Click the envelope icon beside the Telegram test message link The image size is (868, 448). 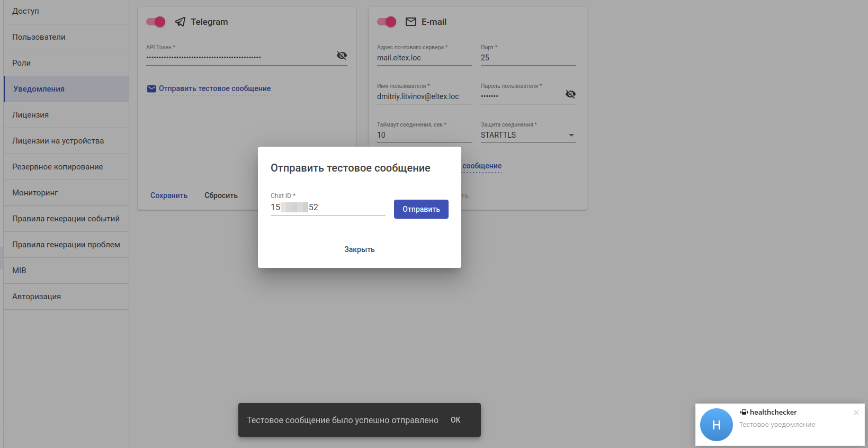coord(151,89)
